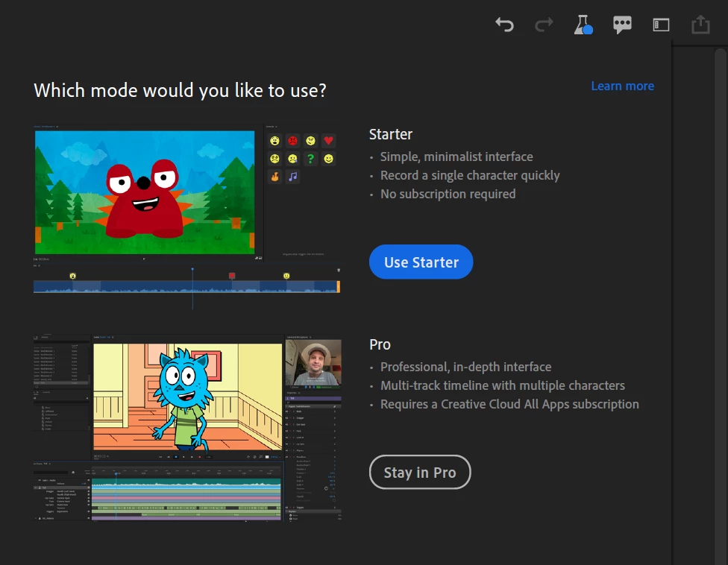Toggle the workspace panel layout icon

click(x=661, y=25)
